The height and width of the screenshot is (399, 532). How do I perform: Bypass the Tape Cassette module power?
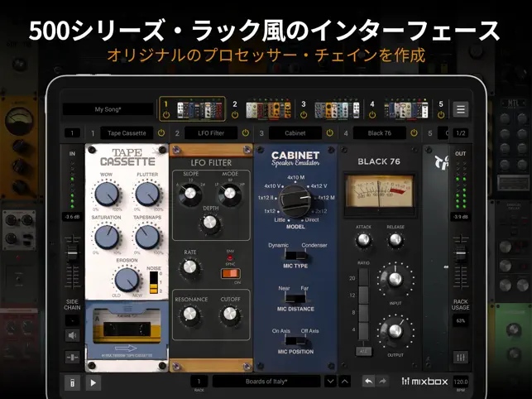161,133
